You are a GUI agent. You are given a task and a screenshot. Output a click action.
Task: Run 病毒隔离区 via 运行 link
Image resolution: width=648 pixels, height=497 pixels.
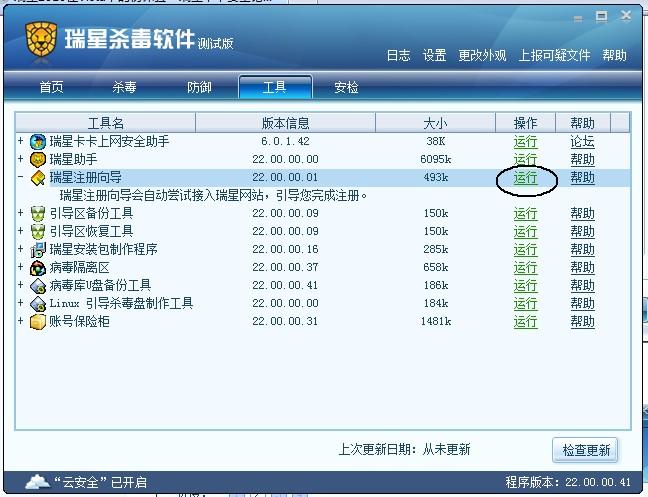tap(525, 268)
